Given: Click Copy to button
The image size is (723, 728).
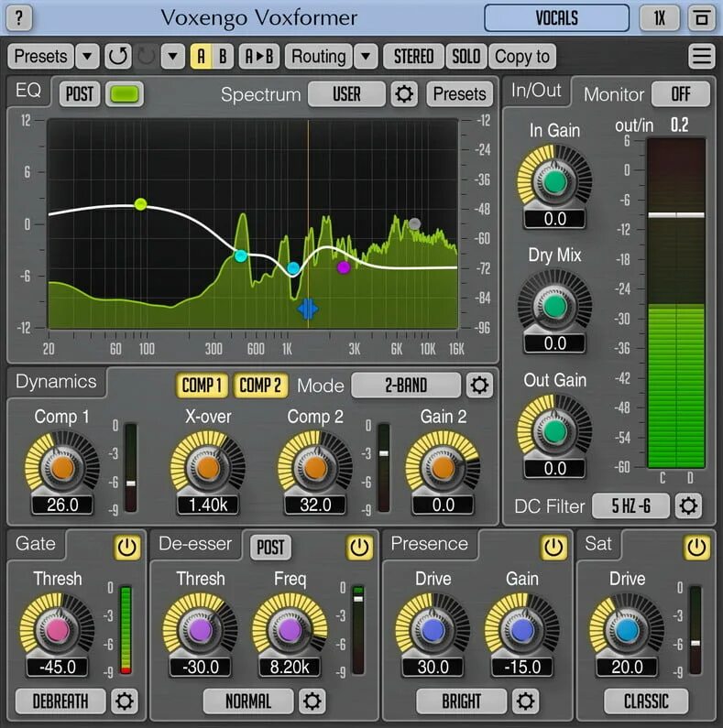Looking at the screenshot, I should coord(522,56).
